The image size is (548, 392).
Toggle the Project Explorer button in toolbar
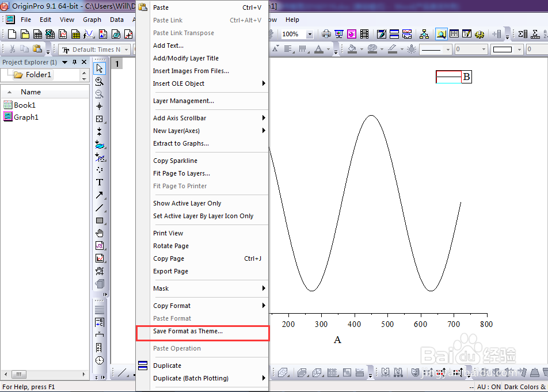click(441, 34)
